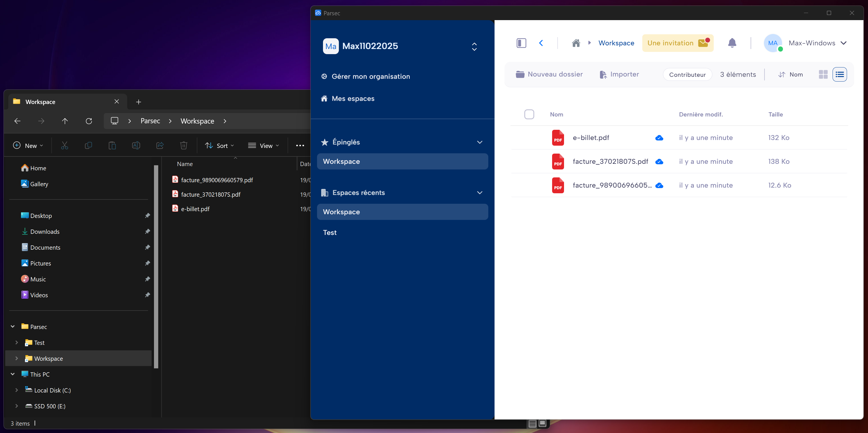Sort by the Dernière modif. column header
The image size is (868, 433).
pos(700,114)
